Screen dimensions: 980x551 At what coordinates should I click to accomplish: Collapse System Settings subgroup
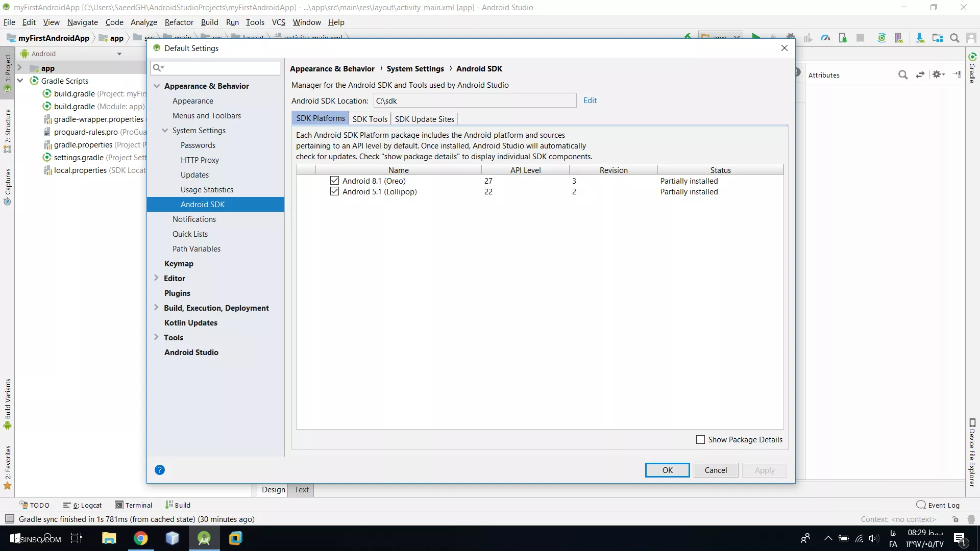165,131
